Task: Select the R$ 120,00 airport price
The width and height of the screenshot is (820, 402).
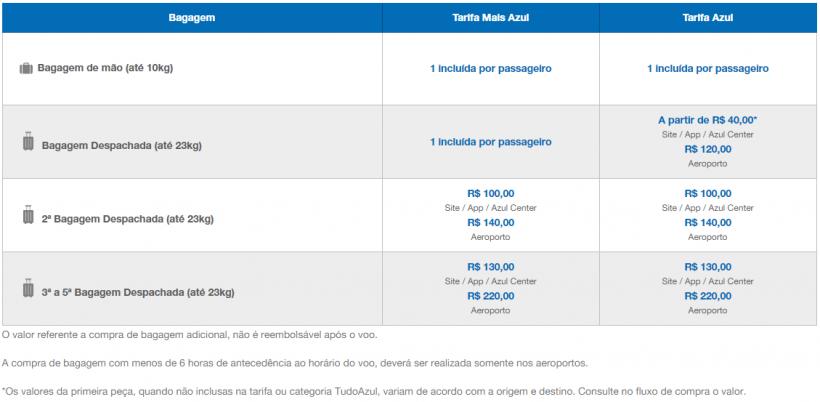Action: 707,148
